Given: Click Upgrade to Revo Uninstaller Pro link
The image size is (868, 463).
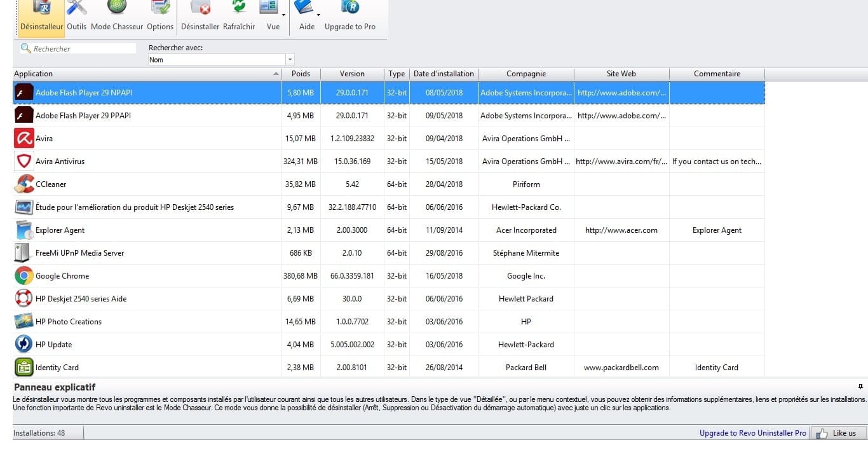Looking at the screenshot, I should click(x=752, y=433).
